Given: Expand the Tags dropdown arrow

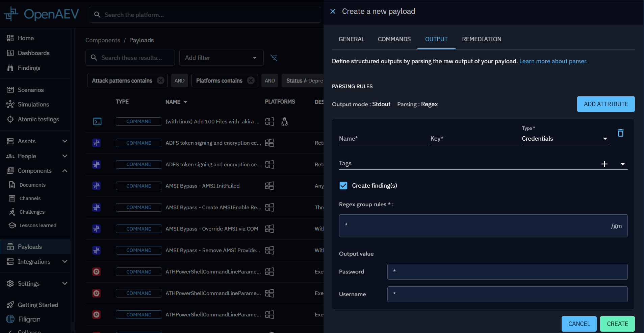Looking at the screenshot, I should coord(622,164).
